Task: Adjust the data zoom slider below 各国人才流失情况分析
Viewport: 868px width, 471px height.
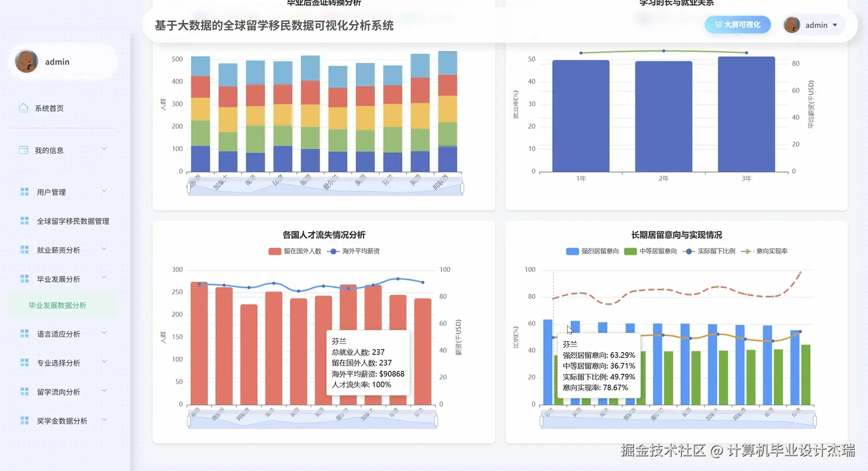Action: point(312,419)
